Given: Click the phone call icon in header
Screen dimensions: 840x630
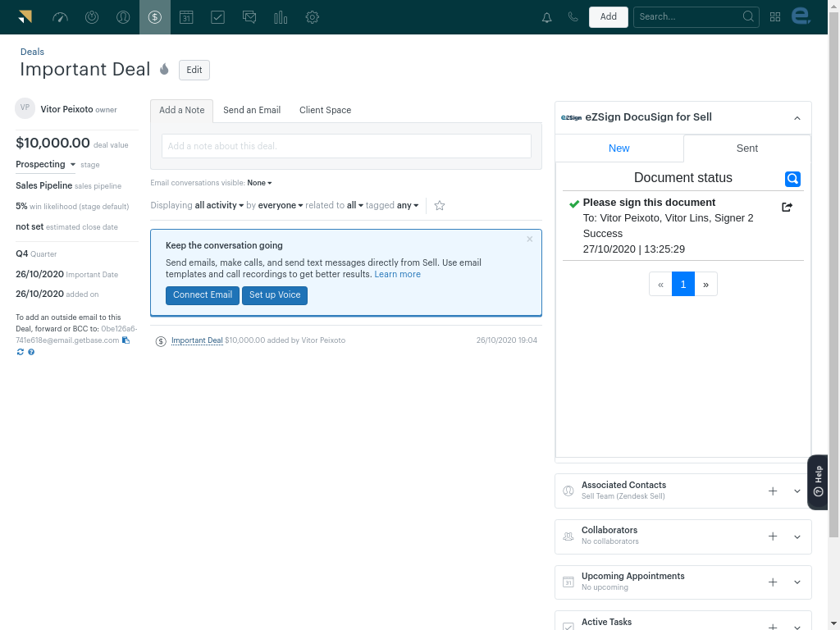Looking at the screenshot, I should [573, 17].
